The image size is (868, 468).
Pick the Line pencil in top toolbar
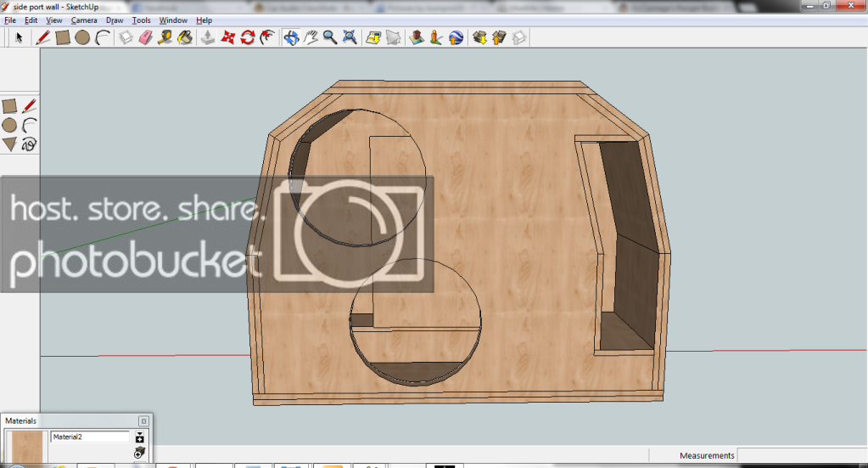coord(42,37)
